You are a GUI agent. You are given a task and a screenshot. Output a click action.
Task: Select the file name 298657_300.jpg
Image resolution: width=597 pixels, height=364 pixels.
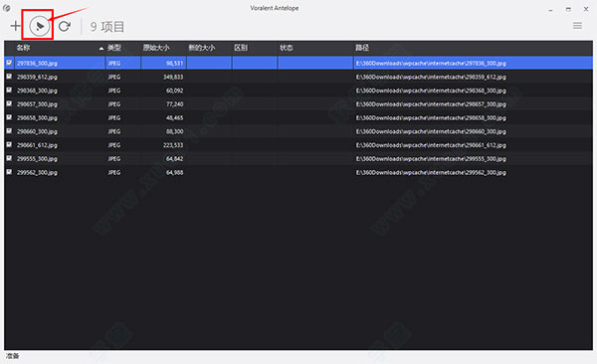[37, 104]
